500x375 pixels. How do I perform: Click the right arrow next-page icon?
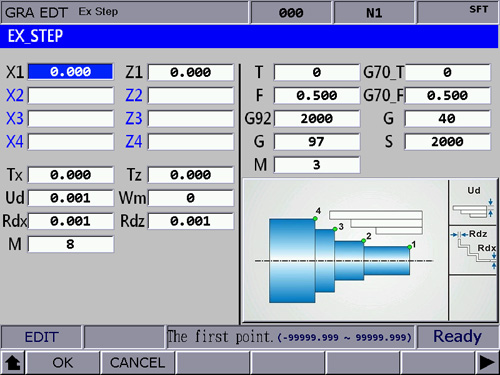[487, 363]
